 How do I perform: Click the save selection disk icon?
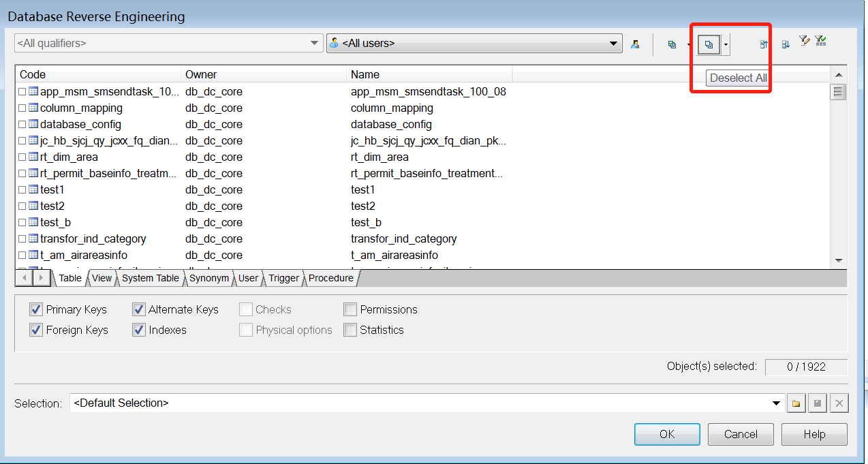tap(818, 403)
